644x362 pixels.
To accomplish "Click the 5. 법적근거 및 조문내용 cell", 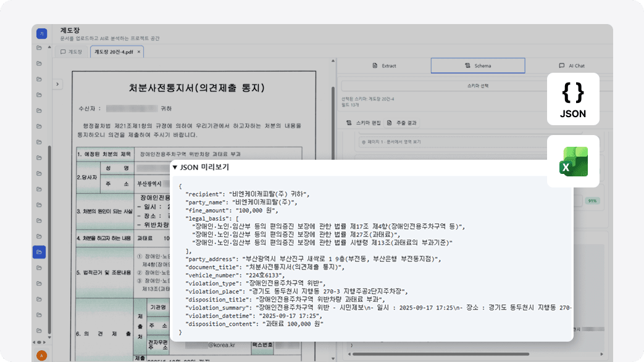I will (105, 273).
